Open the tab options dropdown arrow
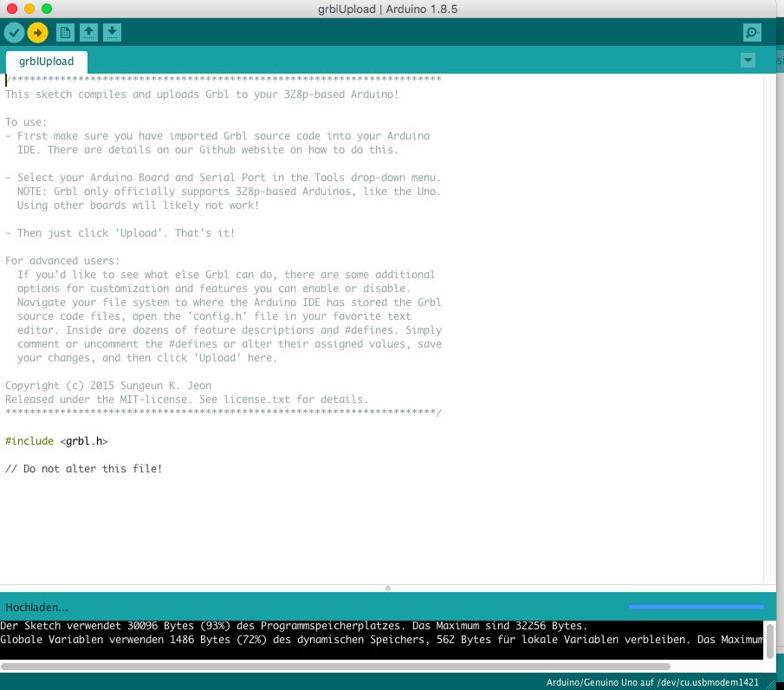This screenshot has width=784, height=690. coord(748,61)
